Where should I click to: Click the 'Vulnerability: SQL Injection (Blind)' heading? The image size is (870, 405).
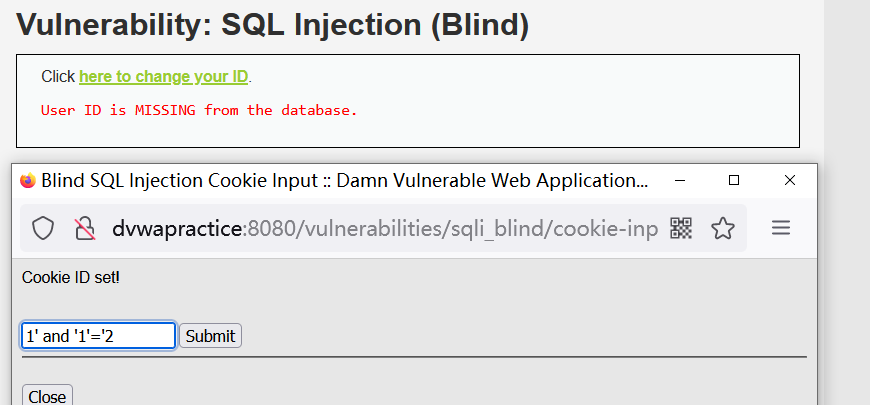pos(272,24)
